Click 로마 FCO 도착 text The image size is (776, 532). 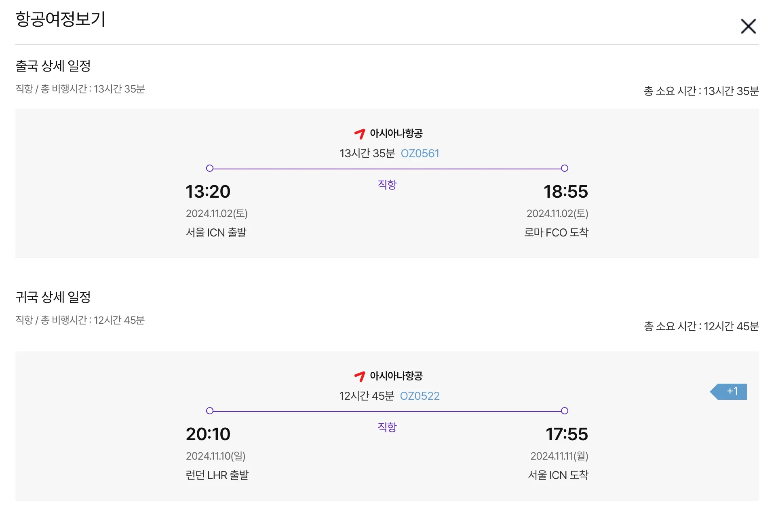click(x=556, y=233)
